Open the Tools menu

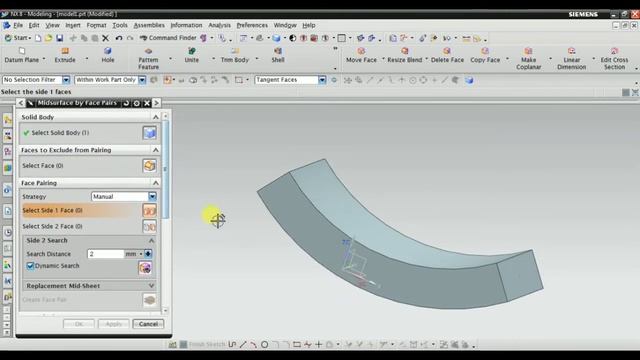point(120,25)
